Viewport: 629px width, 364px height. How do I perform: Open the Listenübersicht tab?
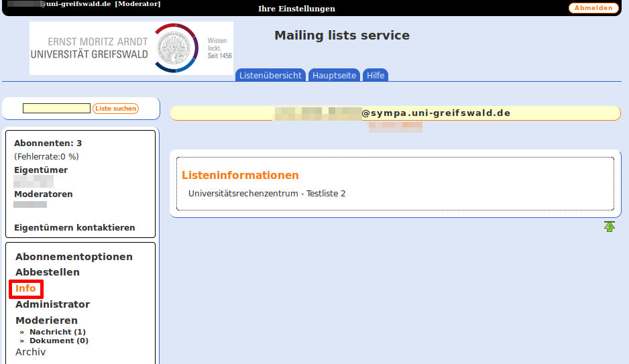pos(270,76)
